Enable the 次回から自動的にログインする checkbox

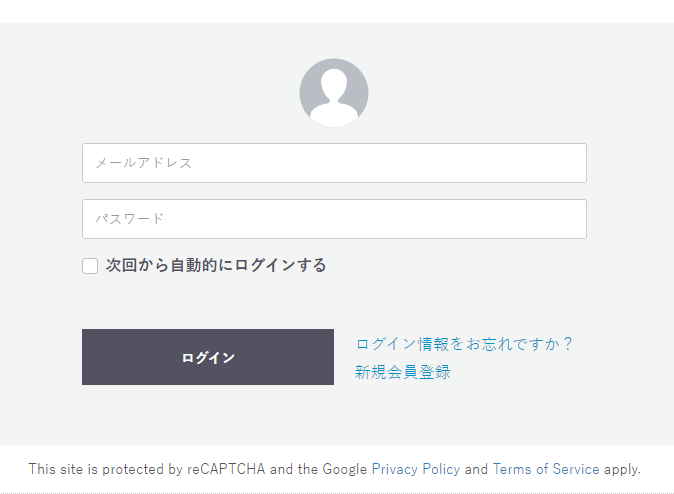click(90, 266)
